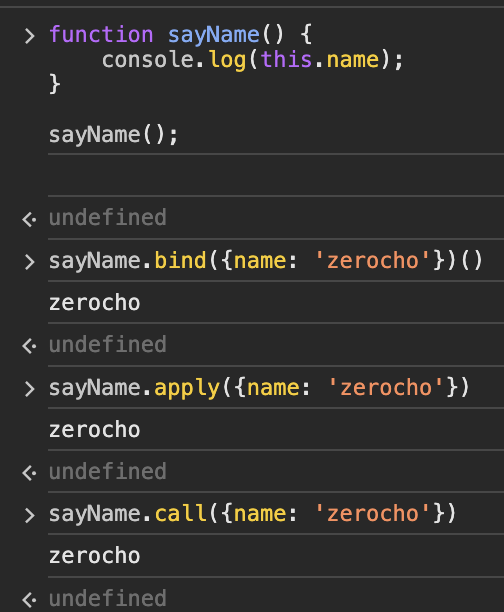The image size is (504, 612).
Task: Click the sayName.call({name: 'zerocho'}) command
Action: (x=253, y=514)
